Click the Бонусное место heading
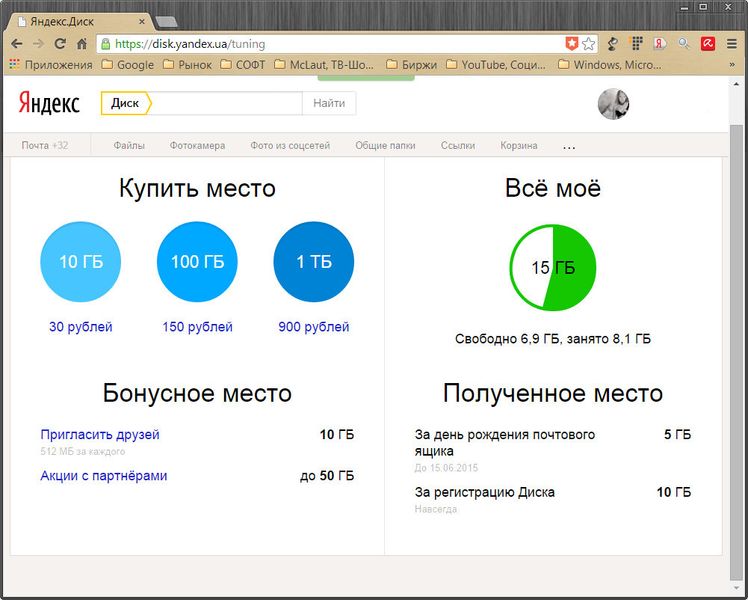The width and height of the screenshot is (748, 600). tap(197, 393)
